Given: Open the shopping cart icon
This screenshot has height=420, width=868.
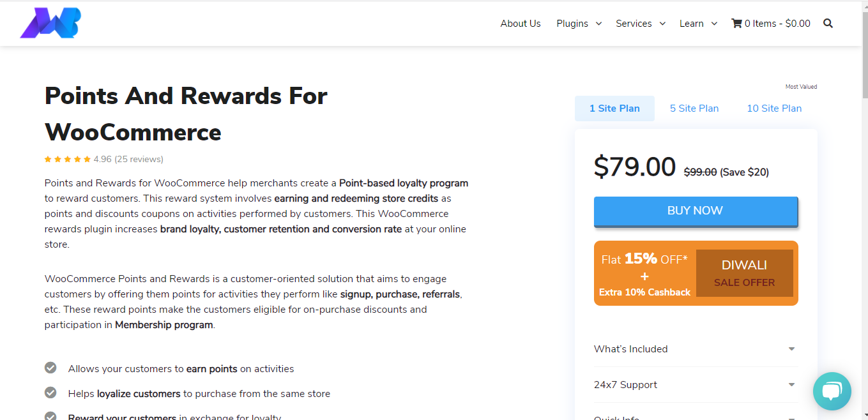Looking at the screenshot, I should click(736, 24).
